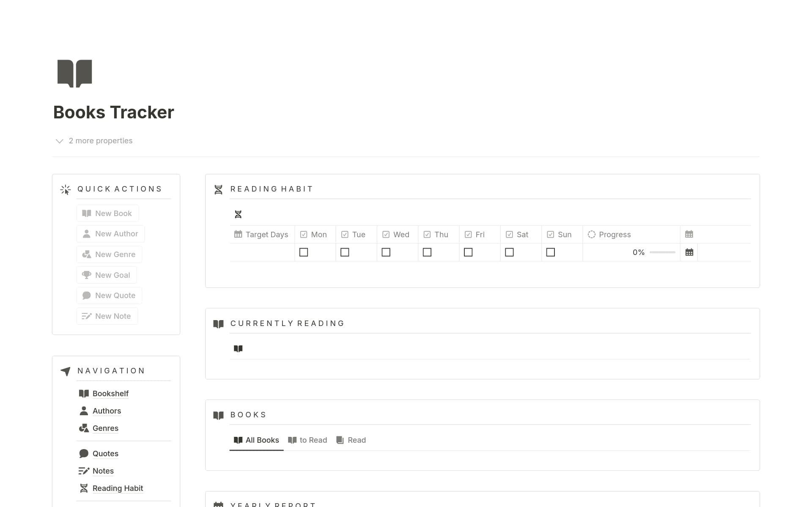
Task: Click the 0% progress bar
Action: (x=662, y=252)
